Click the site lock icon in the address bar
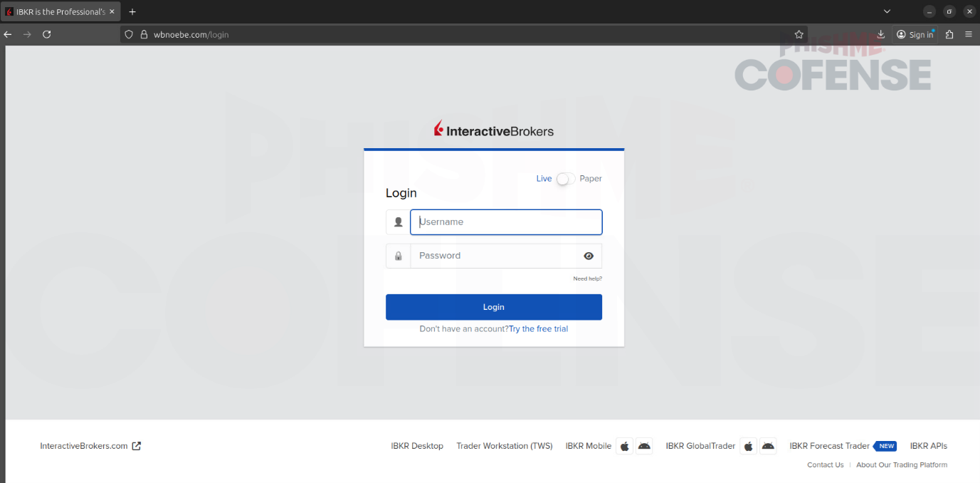 [144, 34]
